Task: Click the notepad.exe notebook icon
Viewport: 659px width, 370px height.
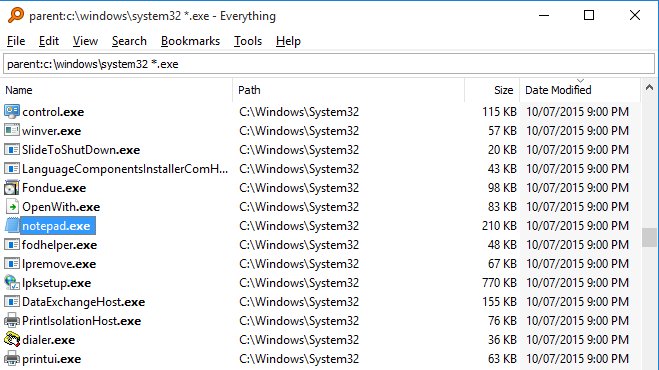Action: 12,226
